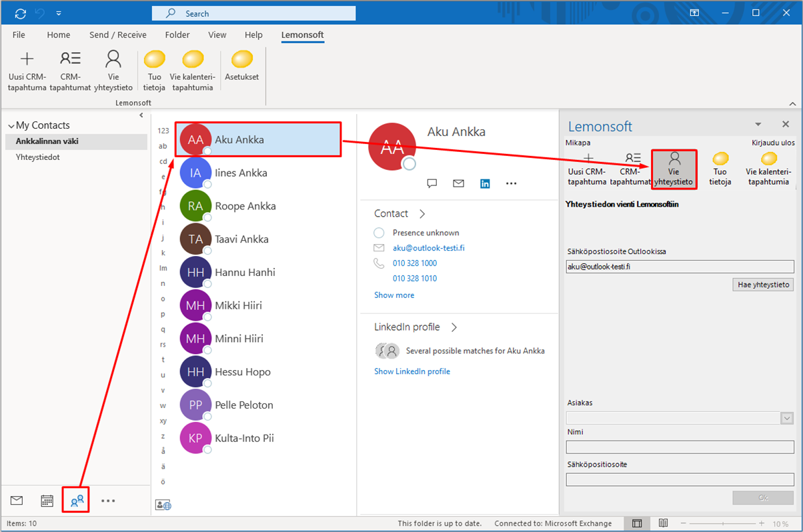This screenshot has width=803, height=532.
Task: Open more navigation options ellipsis
Action: (x=108, y=500)
